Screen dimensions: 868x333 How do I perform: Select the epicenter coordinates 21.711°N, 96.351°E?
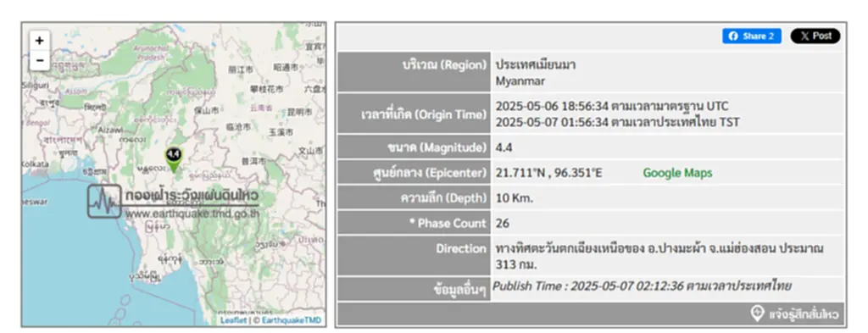pyautogui.click(x=548, y=173)
